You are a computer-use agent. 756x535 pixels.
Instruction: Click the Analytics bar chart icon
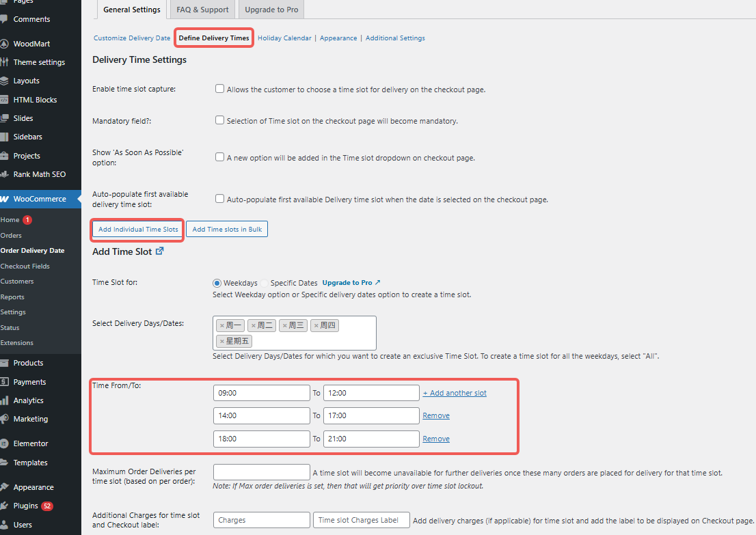(4, 400)
